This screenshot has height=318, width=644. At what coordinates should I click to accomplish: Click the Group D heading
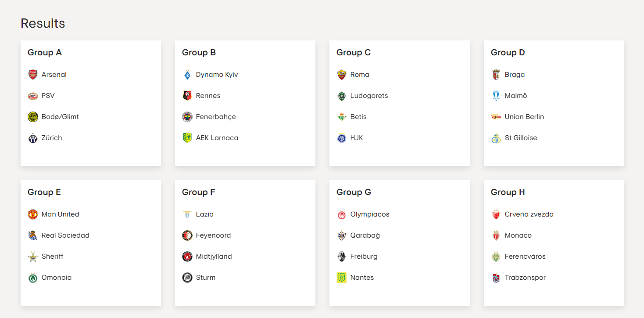click(508, 53)
